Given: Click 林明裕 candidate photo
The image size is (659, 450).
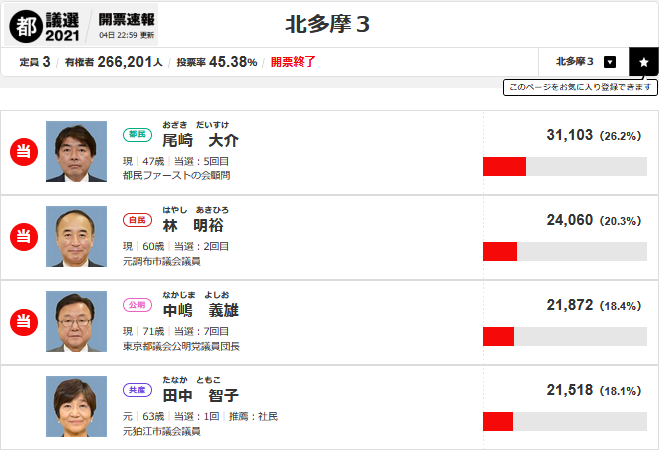Looking at the screenshot, I should point(76,236).
